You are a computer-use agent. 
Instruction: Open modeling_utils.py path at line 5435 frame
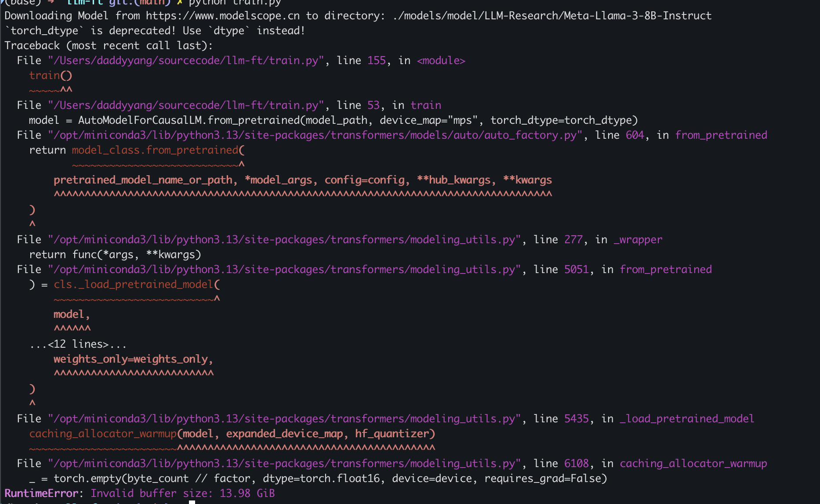[284, 419]
